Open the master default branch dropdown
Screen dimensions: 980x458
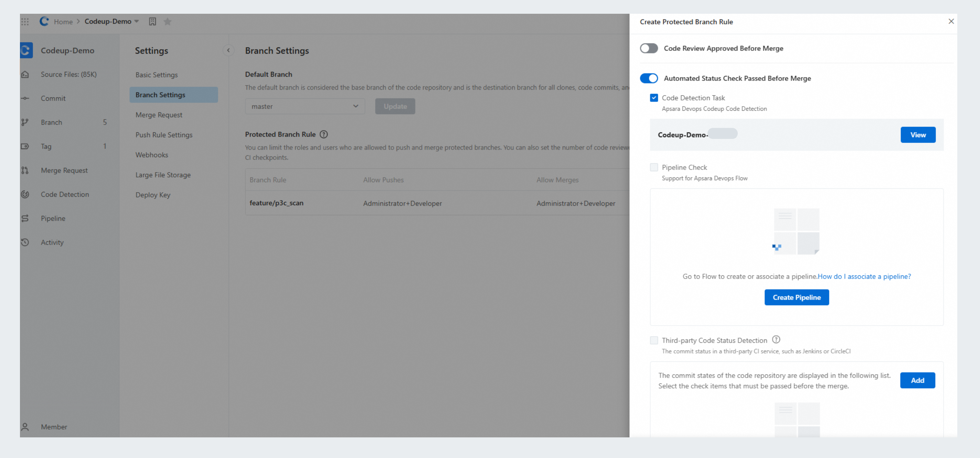click(x=305, y=107)
